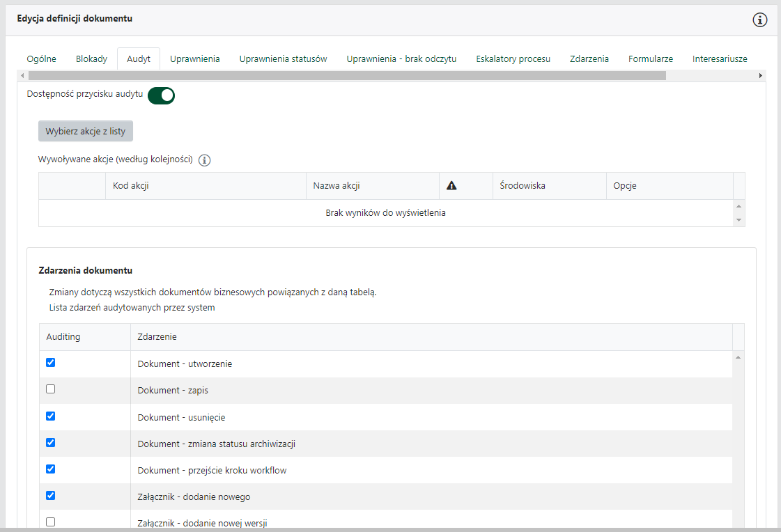
Task: Enable auditing for Dokument - zapis
Action: click(x=50, y=389)
